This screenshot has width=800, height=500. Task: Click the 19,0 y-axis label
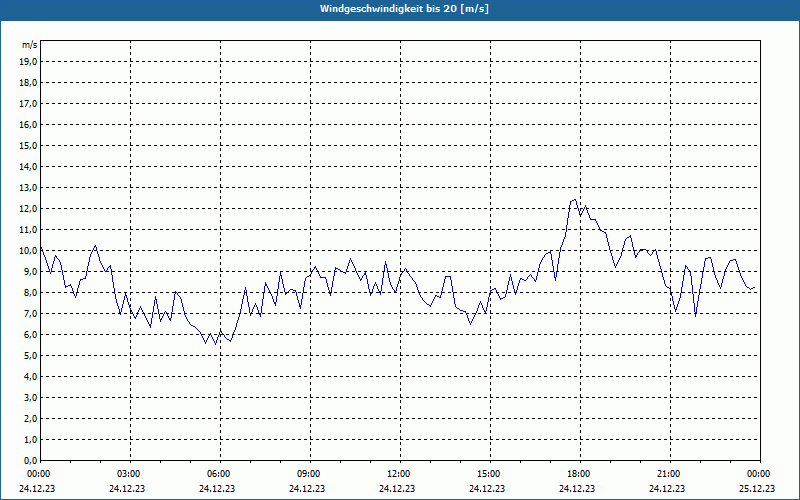(x=28, y=62)
